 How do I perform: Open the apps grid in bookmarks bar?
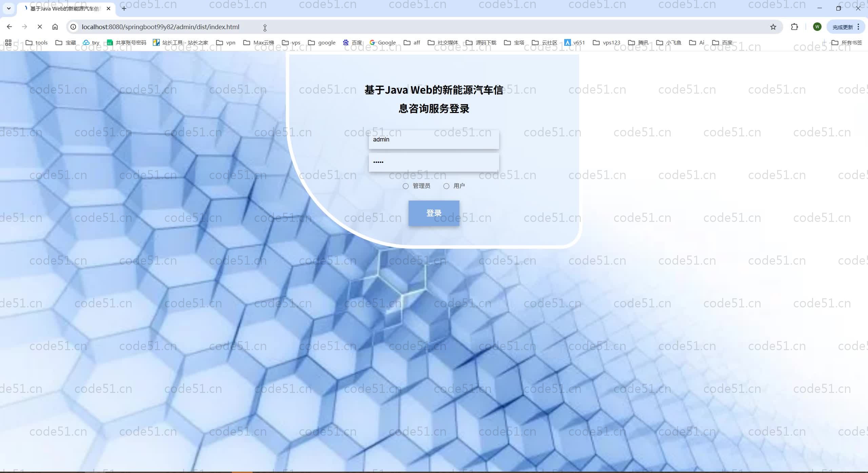8,42
